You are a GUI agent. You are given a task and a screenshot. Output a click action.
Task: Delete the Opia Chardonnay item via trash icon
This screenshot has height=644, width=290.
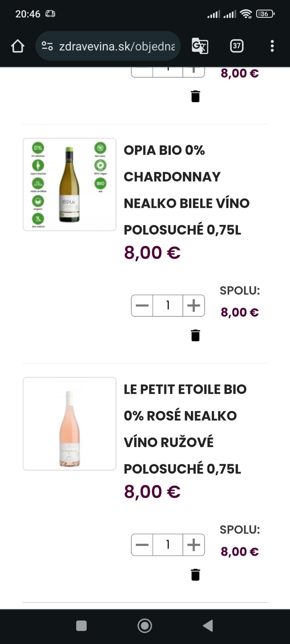pos(195,335)
